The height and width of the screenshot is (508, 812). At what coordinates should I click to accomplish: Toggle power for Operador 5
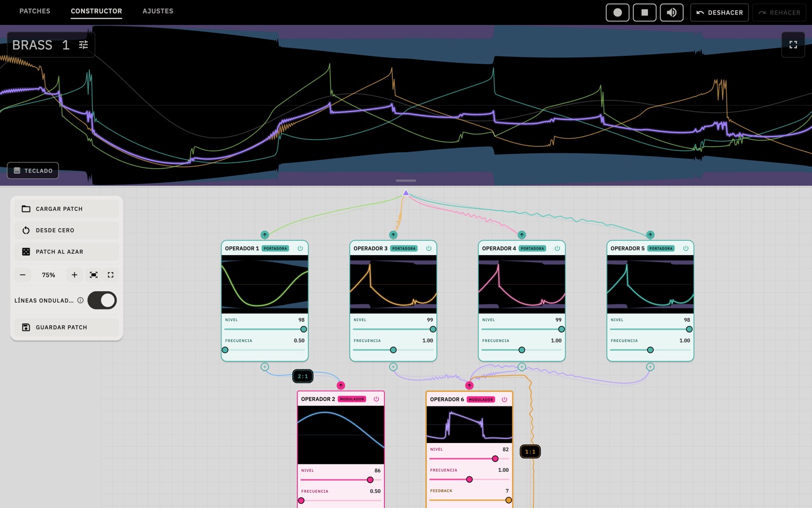(686, 248)
